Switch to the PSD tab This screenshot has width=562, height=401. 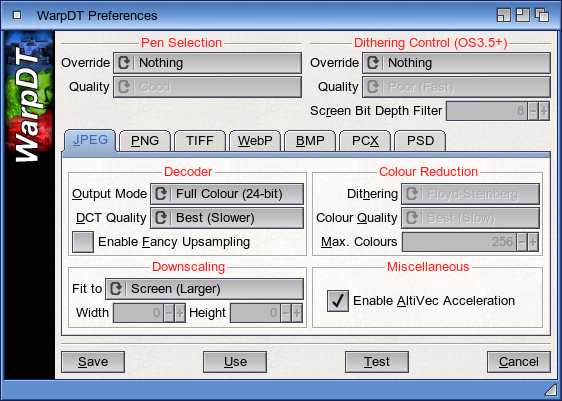[420, 141]
